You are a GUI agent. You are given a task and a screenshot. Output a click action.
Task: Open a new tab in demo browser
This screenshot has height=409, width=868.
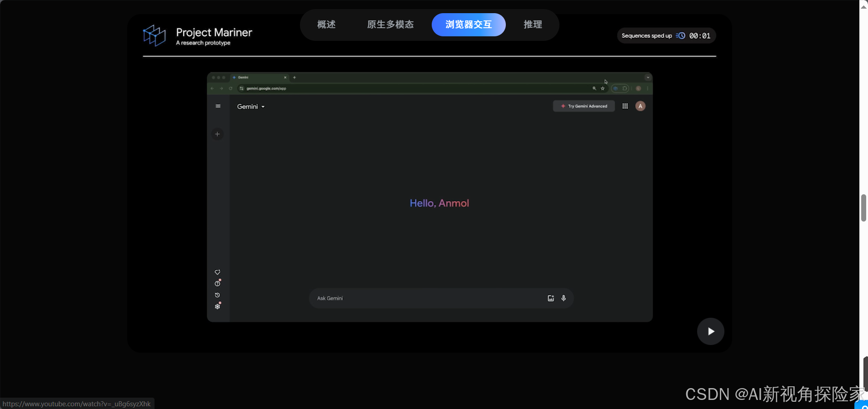(x=294, y=78)
